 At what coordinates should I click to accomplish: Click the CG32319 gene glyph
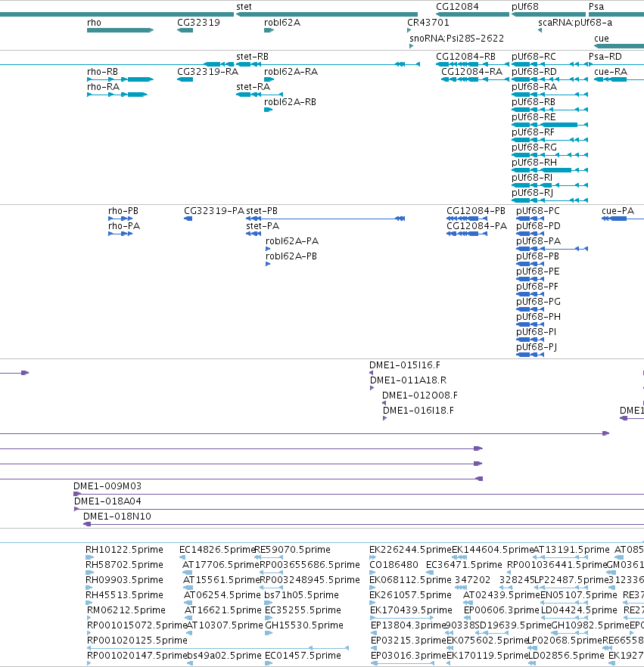click(x=185, y=30)
